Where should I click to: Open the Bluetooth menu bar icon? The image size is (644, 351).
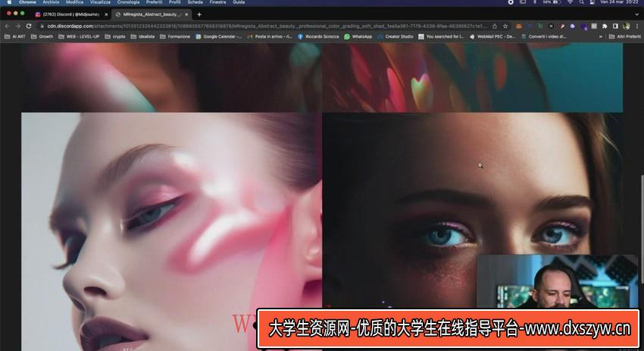tap(535, 2)
